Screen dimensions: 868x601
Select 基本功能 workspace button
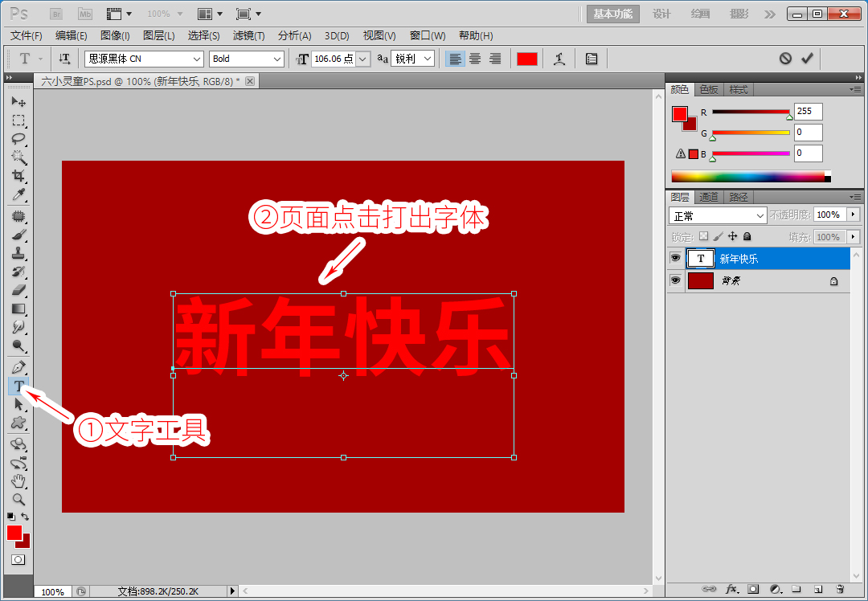pyautogui.click(x=612, y=14)
